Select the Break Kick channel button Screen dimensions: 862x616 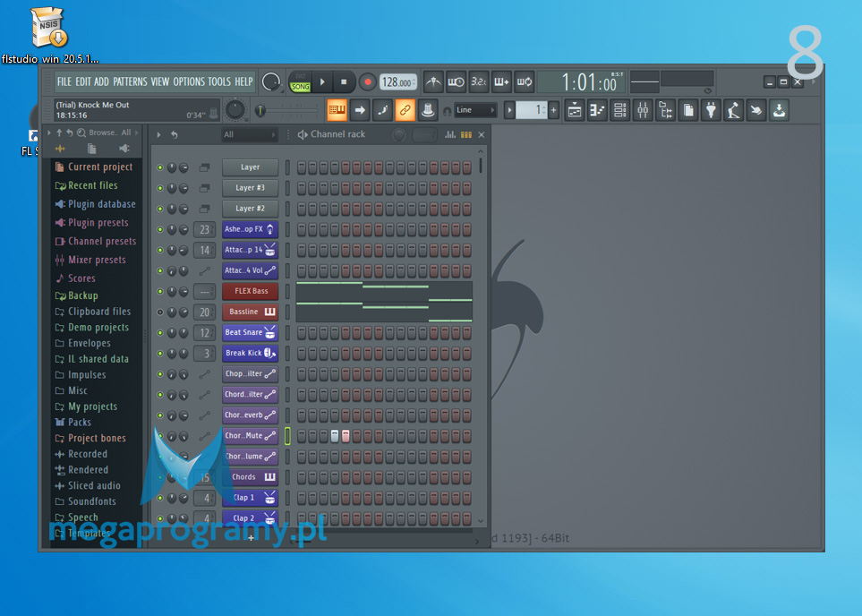[251, 353]
